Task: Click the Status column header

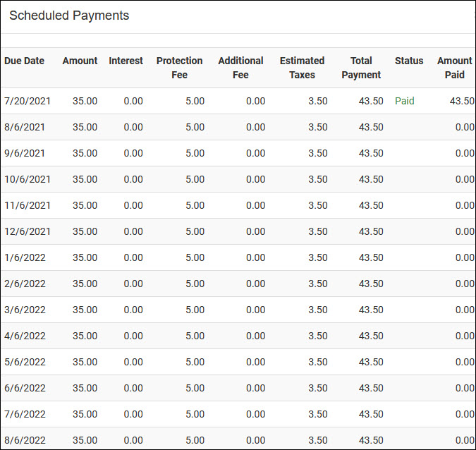Action: tap(409, 61)
